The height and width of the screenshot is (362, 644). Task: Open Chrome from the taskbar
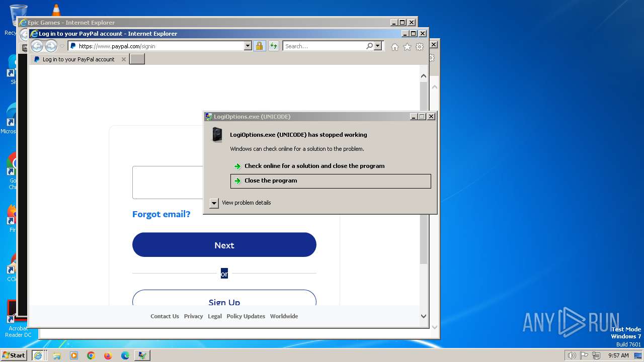tap(91, 355)
